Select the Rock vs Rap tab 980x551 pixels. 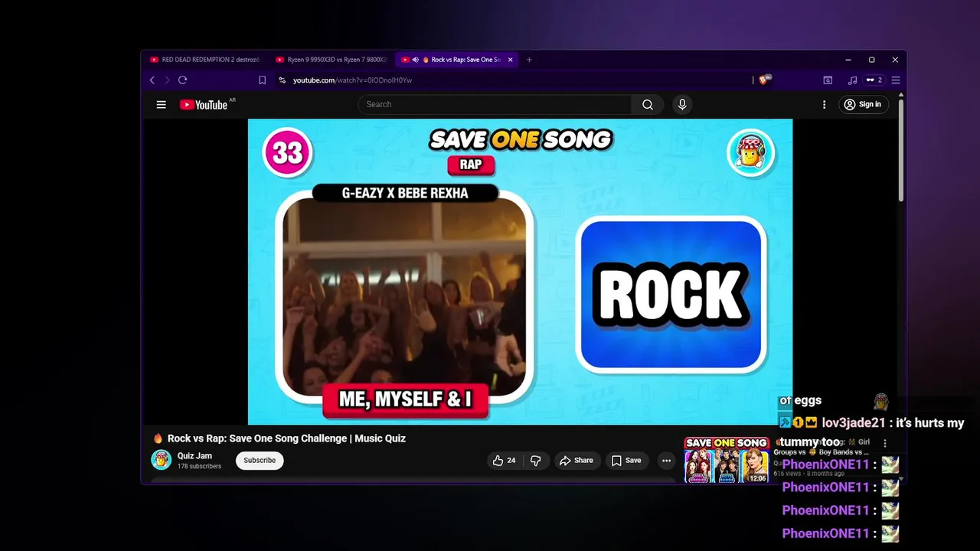pos(458,60)
